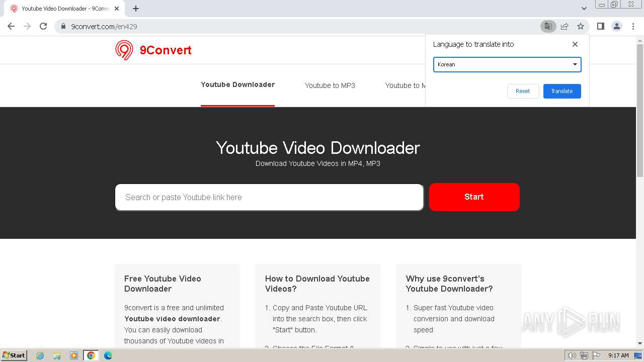
Task: Click the red Start button
Action: click(x=474, y=197)
